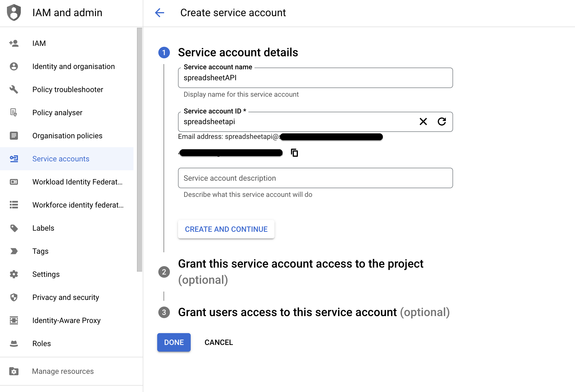Open Settings via the gear icon

click(14, 274)
